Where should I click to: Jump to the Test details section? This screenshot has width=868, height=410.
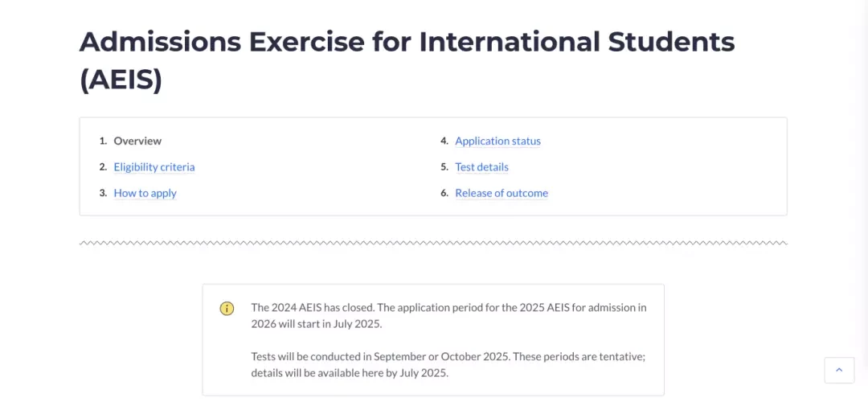(x=481, y=166)
